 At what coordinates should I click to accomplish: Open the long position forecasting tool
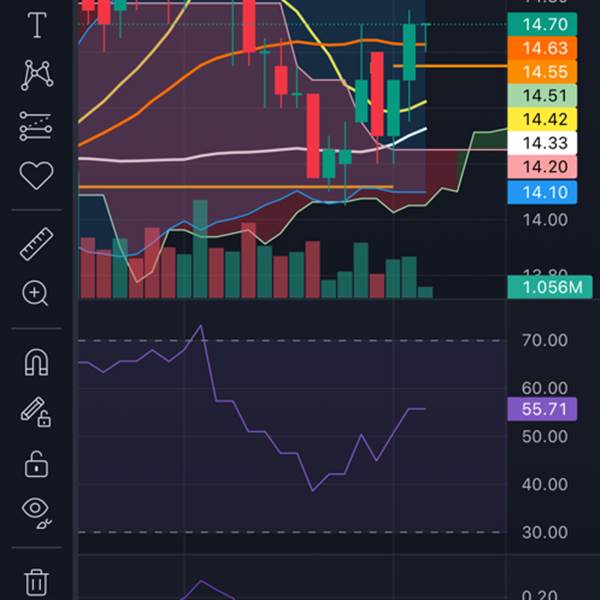[36, 126]
